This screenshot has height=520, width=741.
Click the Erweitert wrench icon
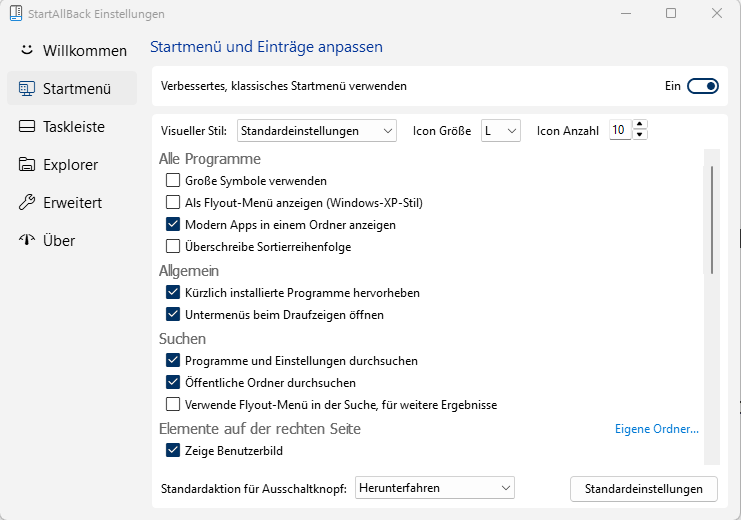coord(27,203)
